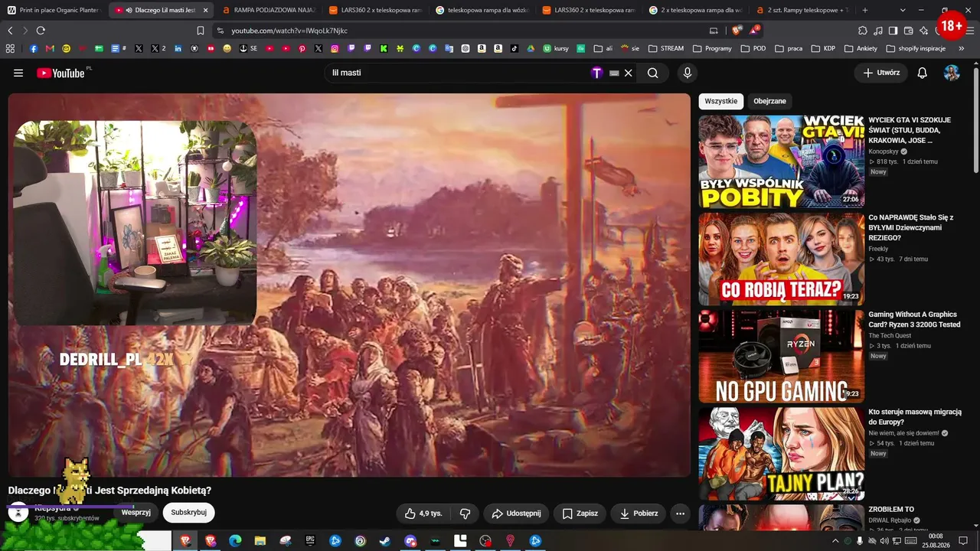Viewport: 980px width, 551px height.
Task: Open the Facebook bookmark
Action: pyautogui.click(x=34, y=48)
